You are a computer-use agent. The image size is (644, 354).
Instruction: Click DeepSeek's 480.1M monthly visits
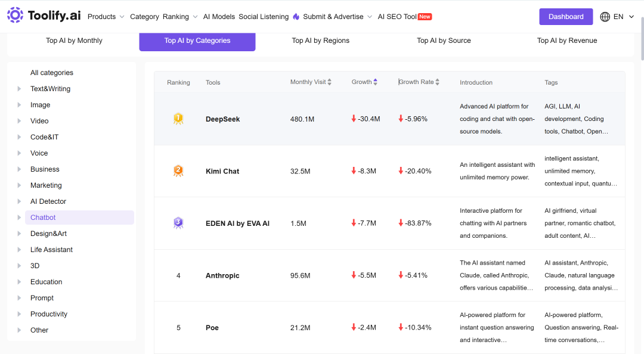(302, 119)
